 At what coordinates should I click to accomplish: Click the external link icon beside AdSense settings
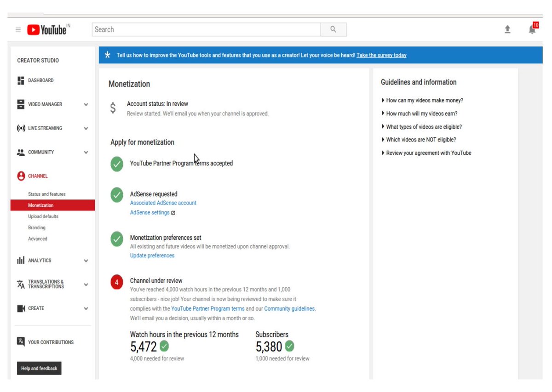(173, 213)
